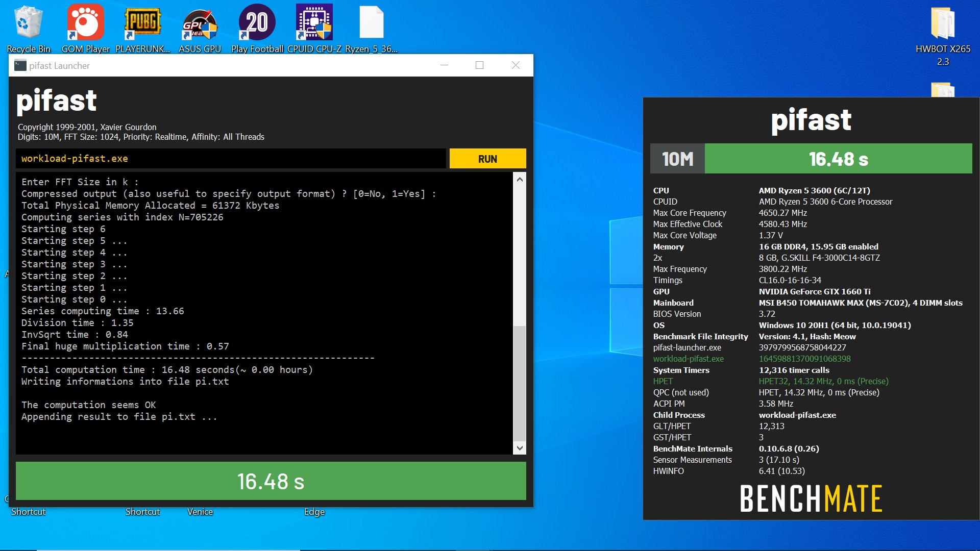This screenshot has height=551, width=980.
Task: Click the green 16.48 s result bar in launcher
Action: point(271,481)
